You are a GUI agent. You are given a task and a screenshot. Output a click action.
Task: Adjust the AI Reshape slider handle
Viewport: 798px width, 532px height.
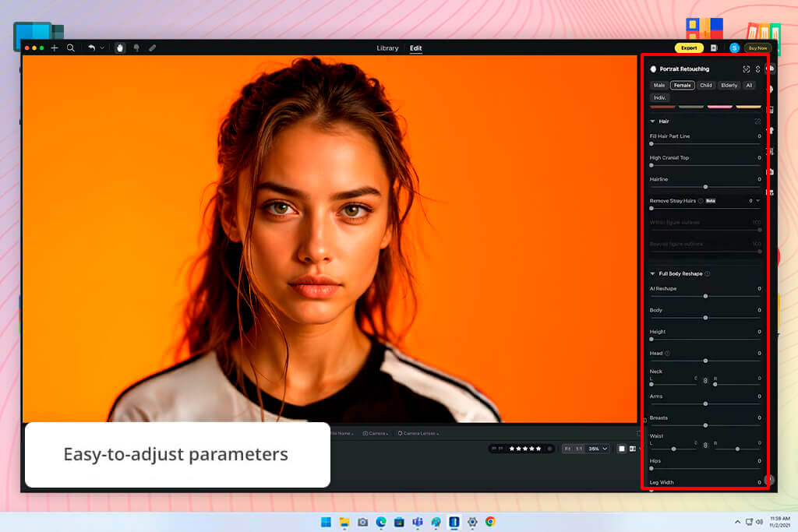pos(705,296)
